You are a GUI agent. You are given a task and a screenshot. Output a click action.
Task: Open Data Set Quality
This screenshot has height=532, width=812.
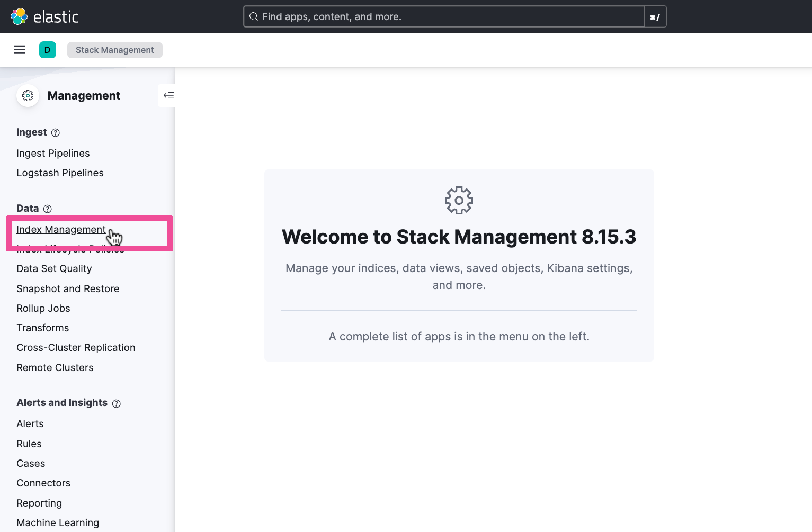pos(54,268)
